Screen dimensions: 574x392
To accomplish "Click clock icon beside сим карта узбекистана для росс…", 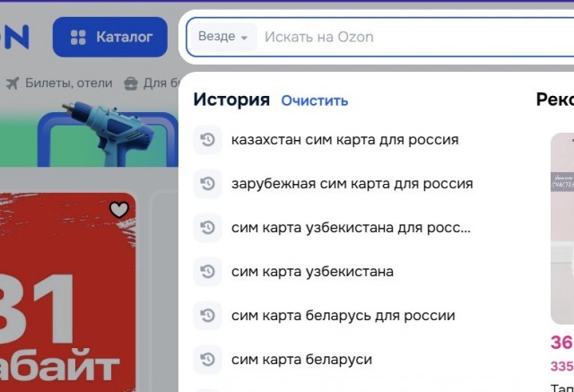I will tap(207, 228).
